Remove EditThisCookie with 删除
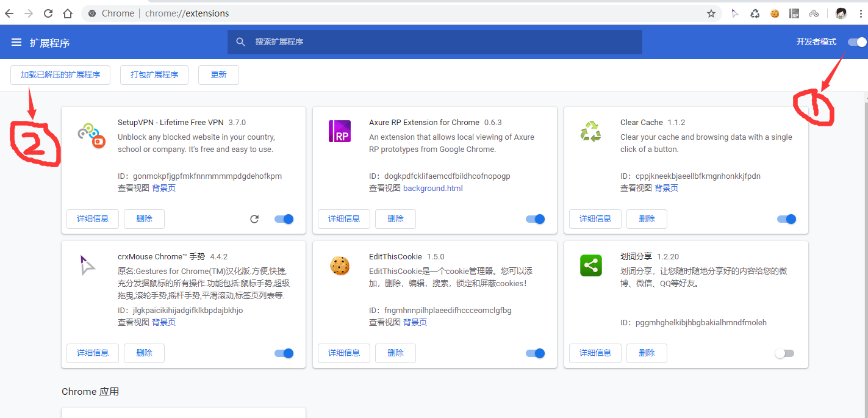The width and height of the screenshot is (868, 418). click(395, 353)
